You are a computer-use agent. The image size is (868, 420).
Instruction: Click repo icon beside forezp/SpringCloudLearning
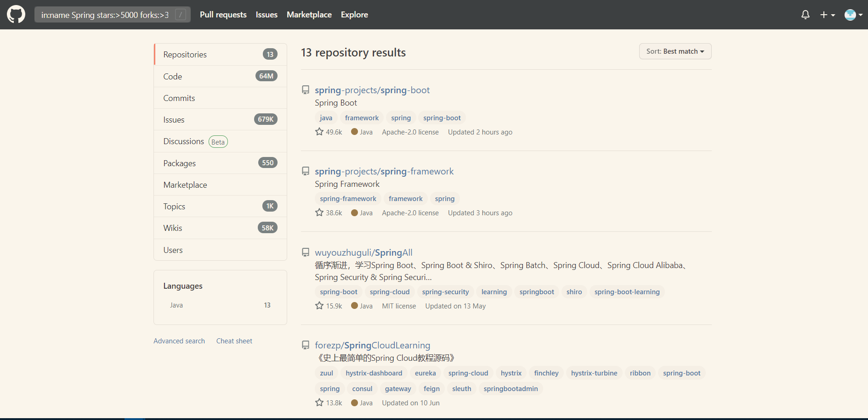point(306,345)
